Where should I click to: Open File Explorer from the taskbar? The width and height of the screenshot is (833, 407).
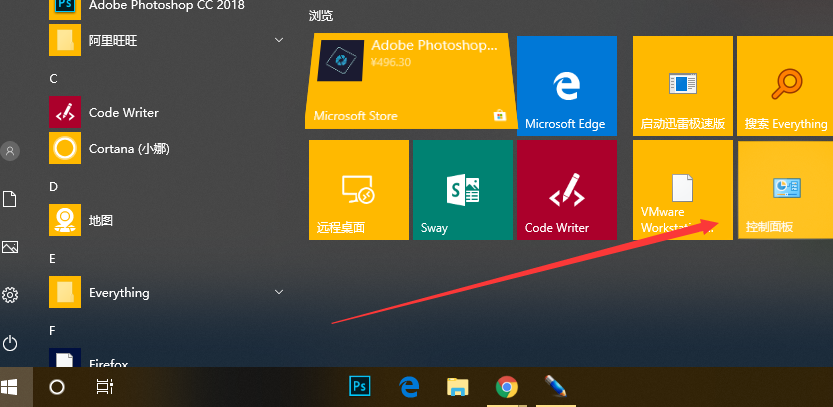tap(457, 386)
